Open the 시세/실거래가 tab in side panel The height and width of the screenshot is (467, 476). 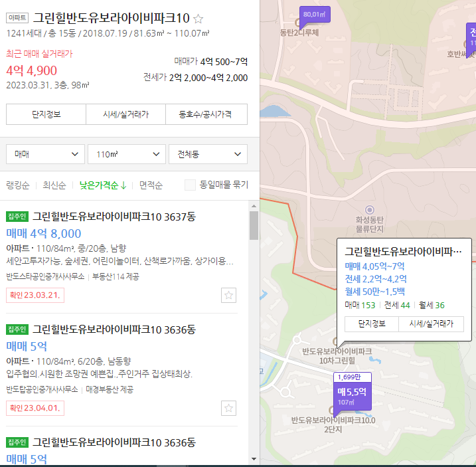tap(125, 114)
